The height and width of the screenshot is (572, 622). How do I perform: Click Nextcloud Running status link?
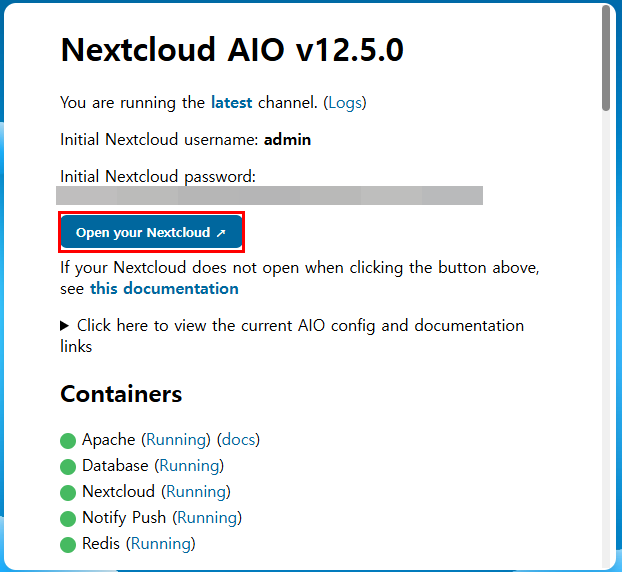(x=197, y=491)
